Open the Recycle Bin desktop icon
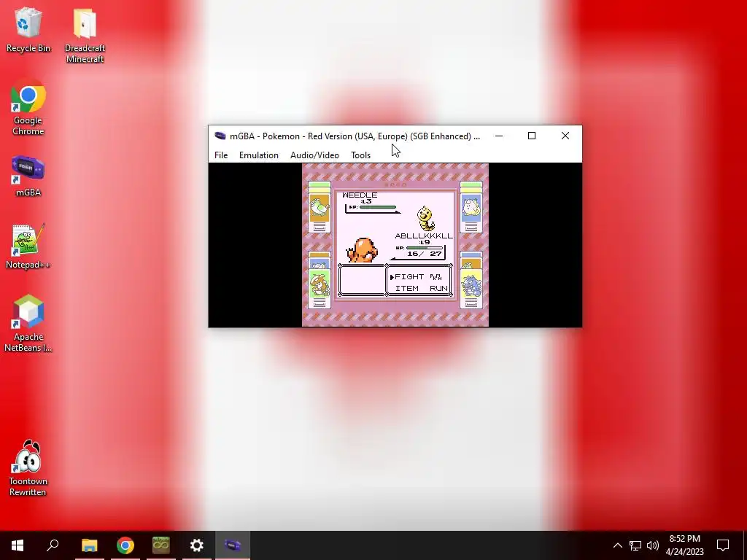 point(28,29)
